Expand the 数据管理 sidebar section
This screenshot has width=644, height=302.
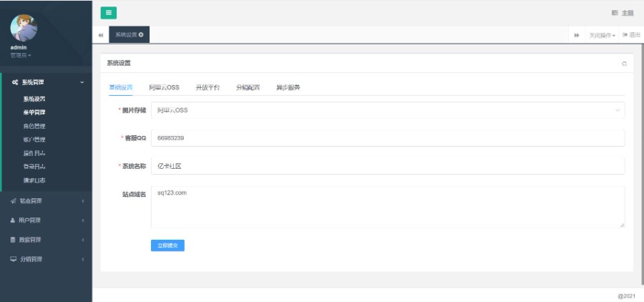[x=46, y=239]
